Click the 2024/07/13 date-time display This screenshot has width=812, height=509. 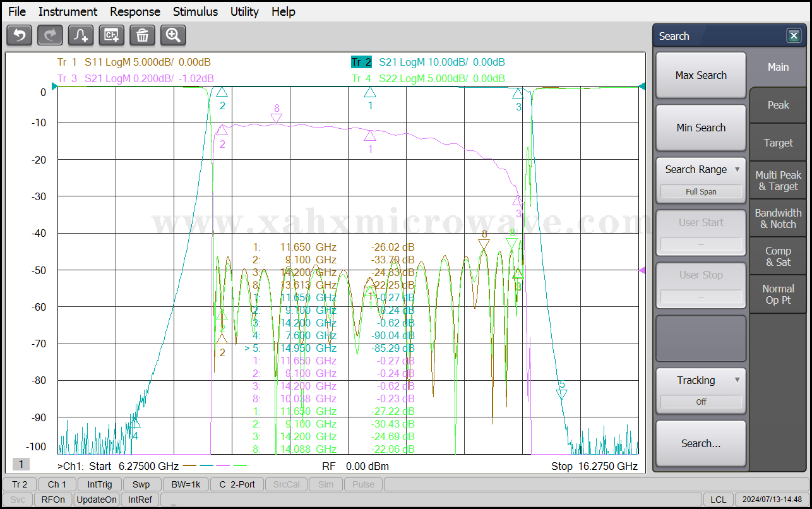(772, 500)
